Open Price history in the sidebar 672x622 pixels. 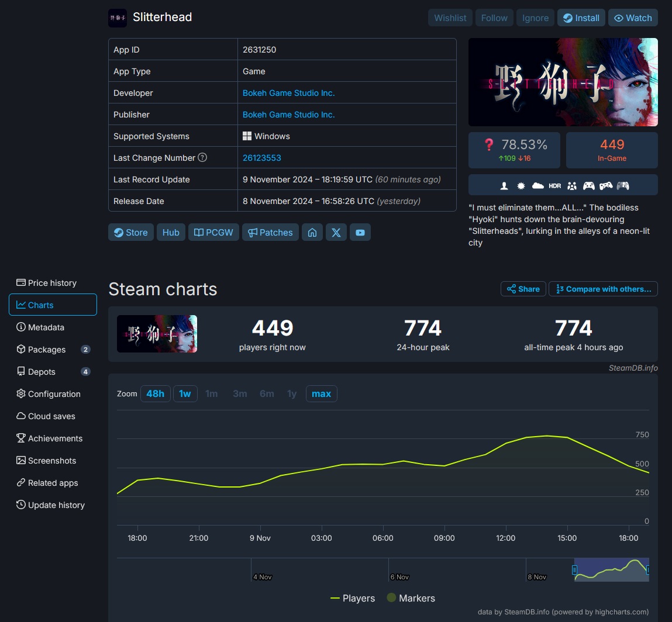[x=53, y=283]
